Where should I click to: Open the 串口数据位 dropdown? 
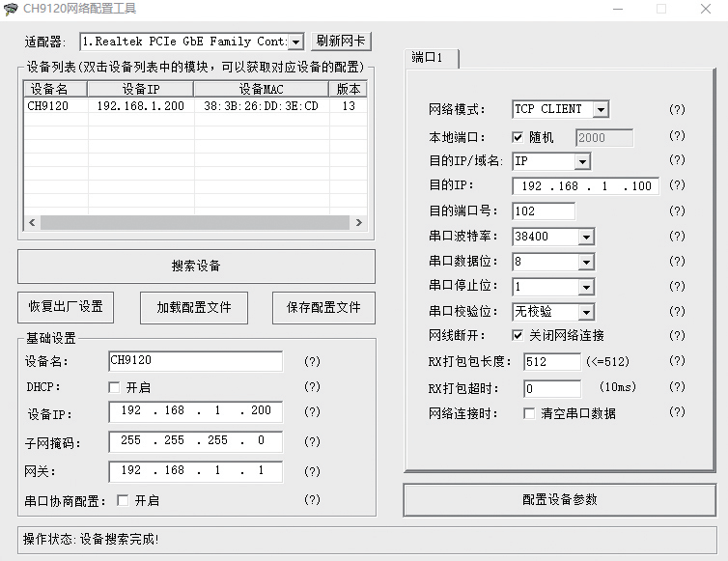(553, 262)
